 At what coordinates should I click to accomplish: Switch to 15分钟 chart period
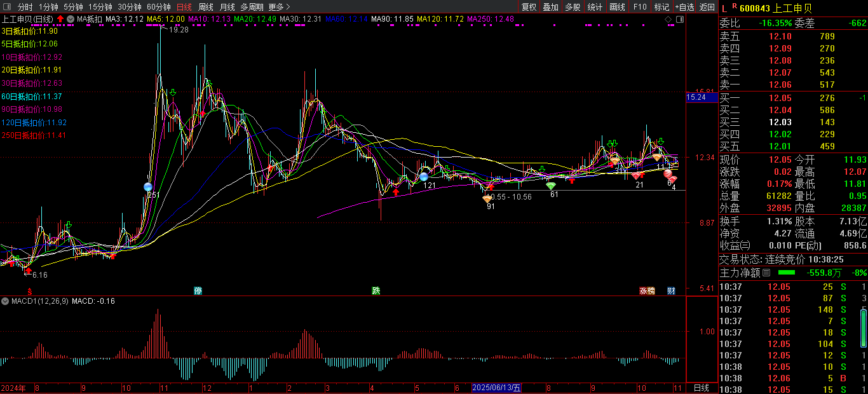click(x=100, y=7)
